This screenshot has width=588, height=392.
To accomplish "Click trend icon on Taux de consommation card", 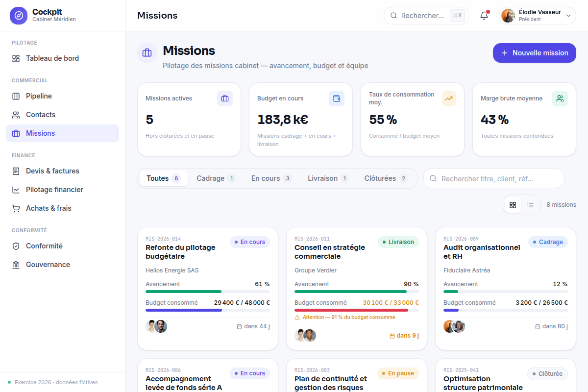I will click(x=448, y=98).
